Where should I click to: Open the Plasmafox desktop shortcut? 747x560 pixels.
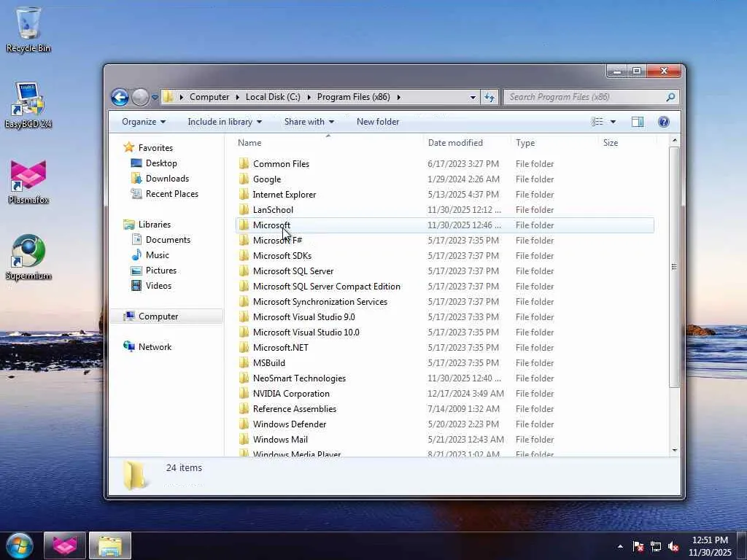[x=28, y=182]
